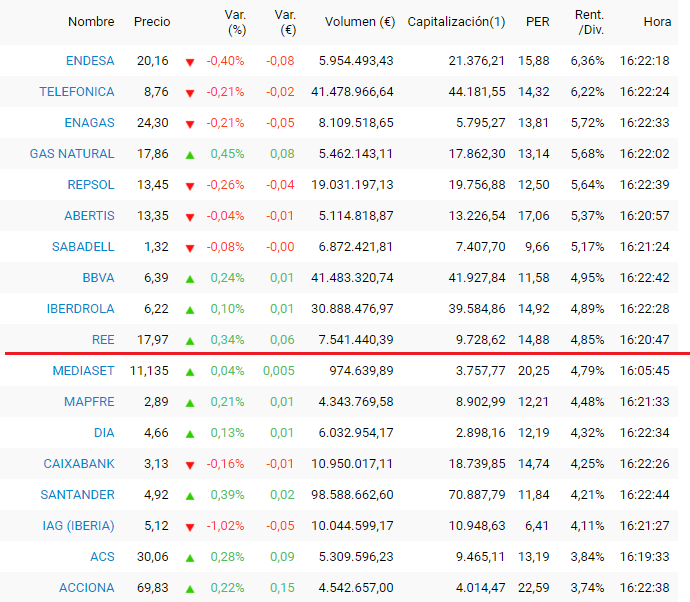Sort by the Precio column header
The image size is (690, 602).
[152, 22]
